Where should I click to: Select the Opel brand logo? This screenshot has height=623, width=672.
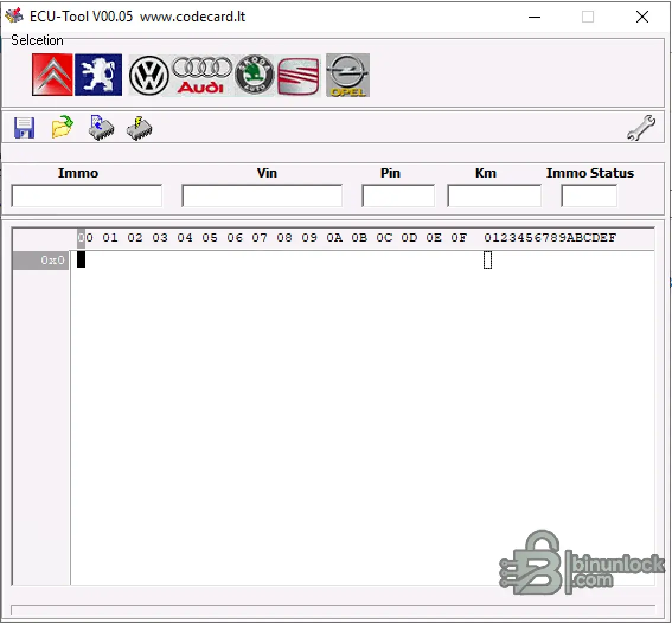click(348, 75)
